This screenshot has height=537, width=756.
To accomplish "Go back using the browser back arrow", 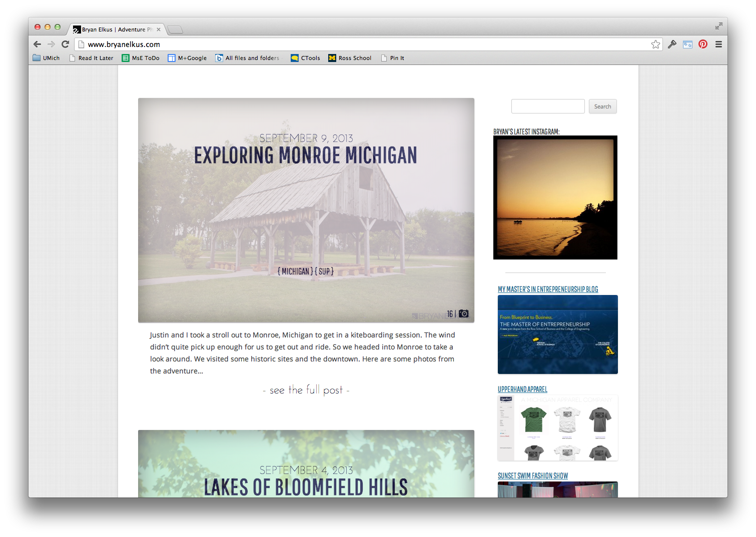I will (38, 44).
